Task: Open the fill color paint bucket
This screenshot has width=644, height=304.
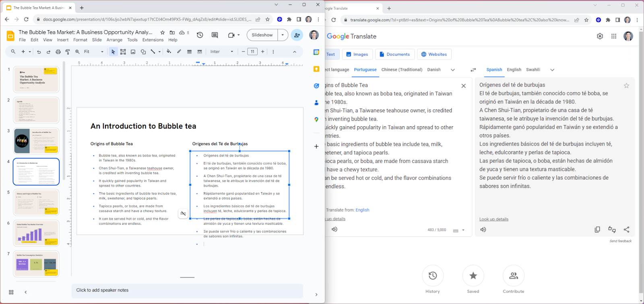Action: tap(169, 51)
